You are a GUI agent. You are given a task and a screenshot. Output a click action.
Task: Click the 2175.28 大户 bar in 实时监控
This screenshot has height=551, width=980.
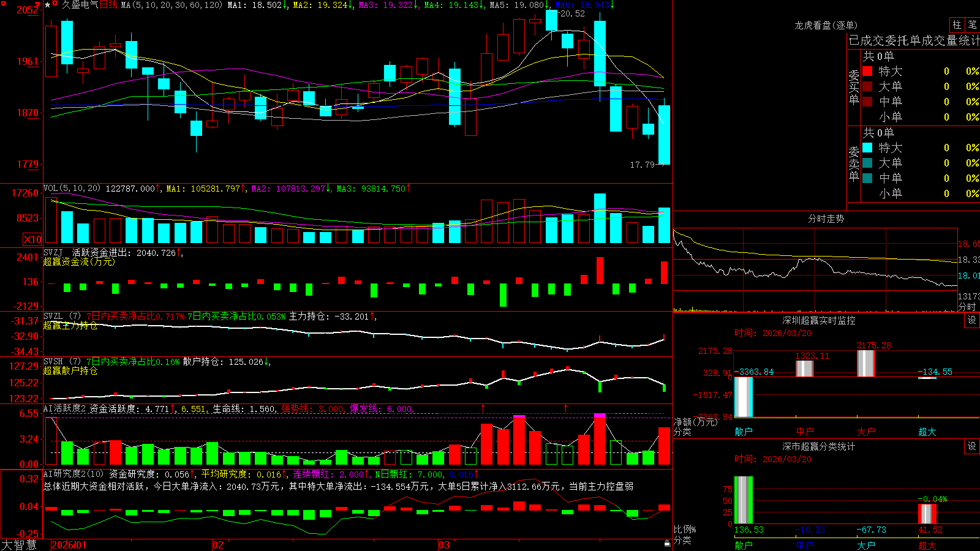click(866, 364)
